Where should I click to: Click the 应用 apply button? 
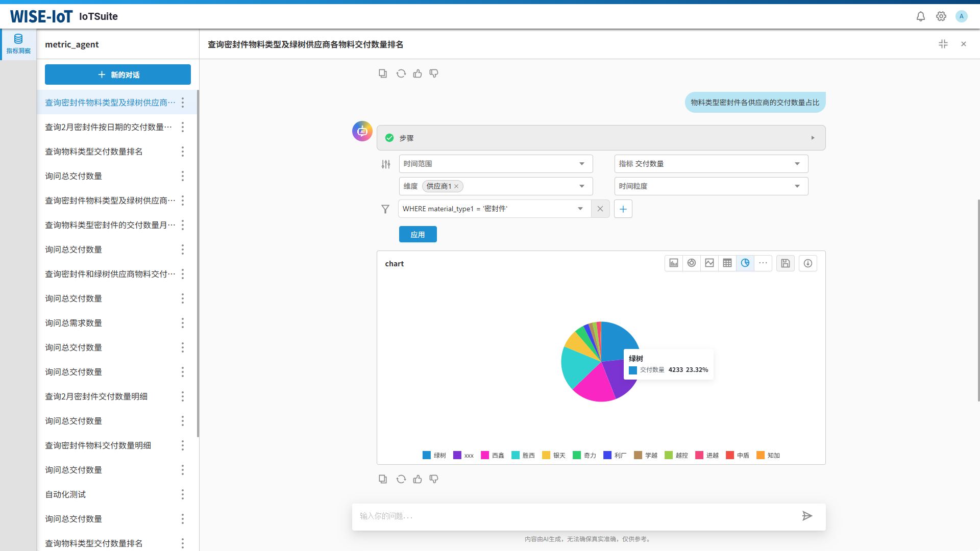[418, 235]
